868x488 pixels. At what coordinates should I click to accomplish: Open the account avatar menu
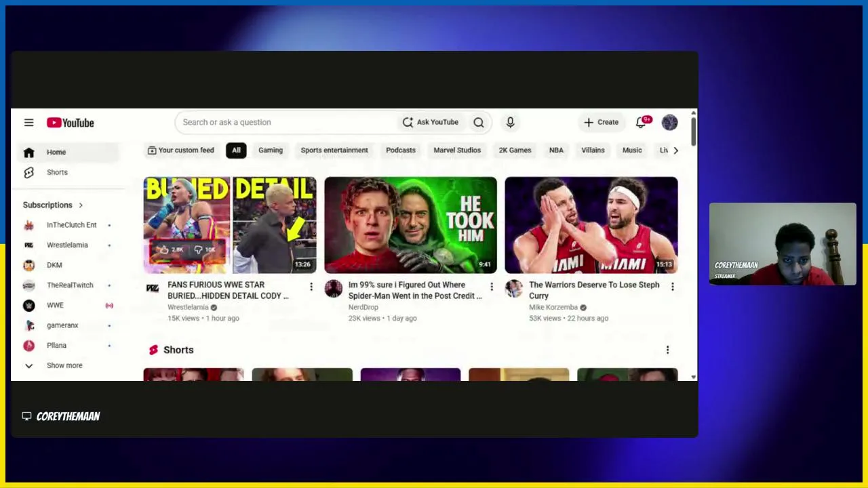point(669,122)
